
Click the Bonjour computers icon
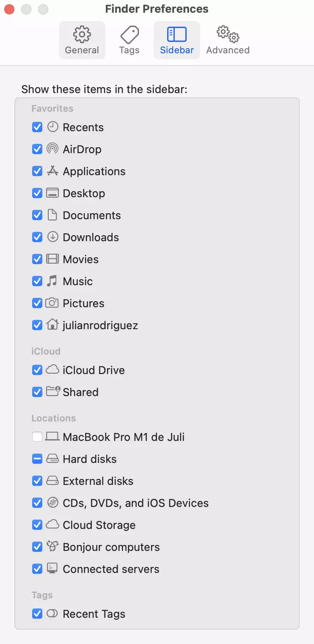(52, 547)
